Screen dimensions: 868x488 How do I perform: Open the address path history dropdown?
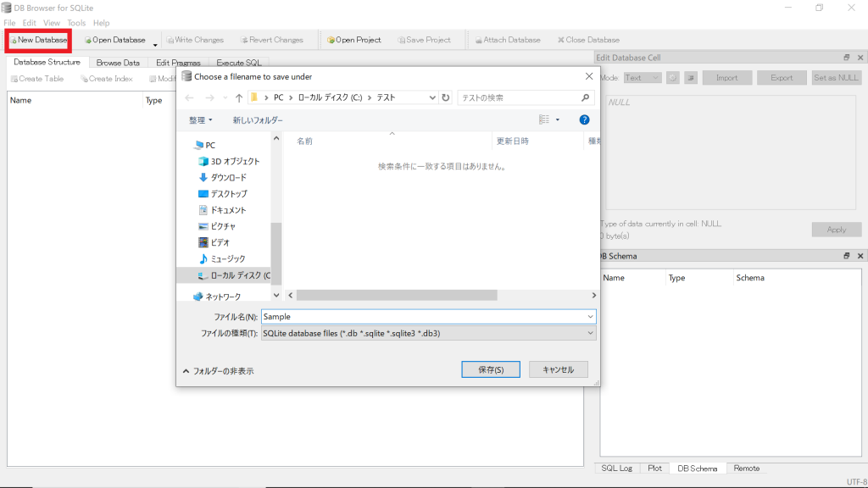click(x=432, y=98)
